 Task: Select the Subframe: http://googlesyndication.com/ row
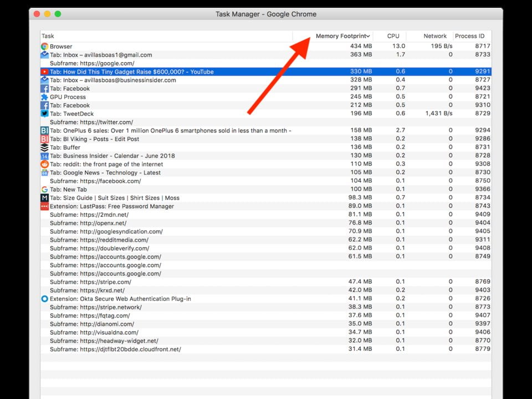pos(265,232)
